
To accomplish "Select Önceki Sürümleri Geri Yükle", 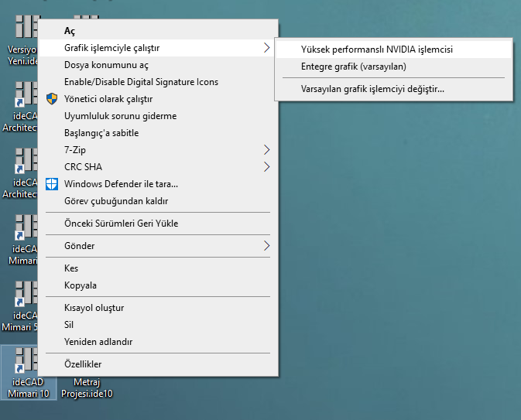I will click(158, 223).
